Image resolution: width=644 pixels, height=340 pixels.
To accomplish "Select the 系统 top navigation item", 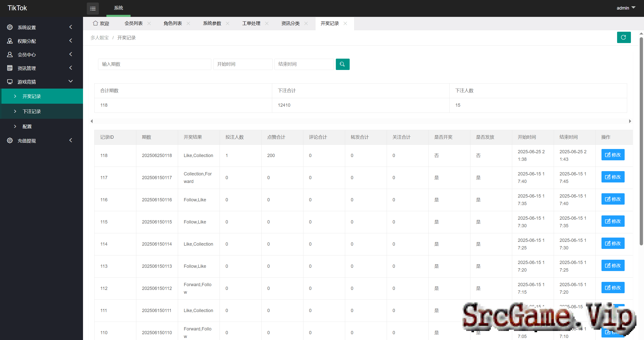I will [118, 8].
